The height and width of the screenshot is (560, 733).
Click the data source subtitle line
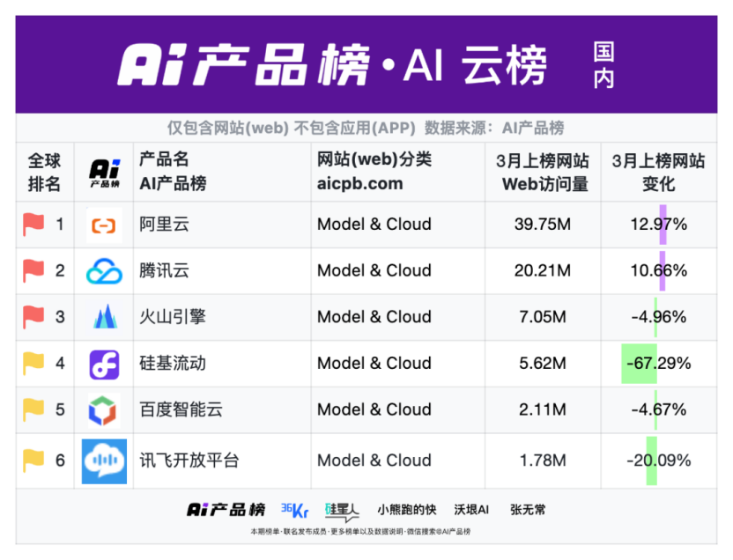[366, 128]
